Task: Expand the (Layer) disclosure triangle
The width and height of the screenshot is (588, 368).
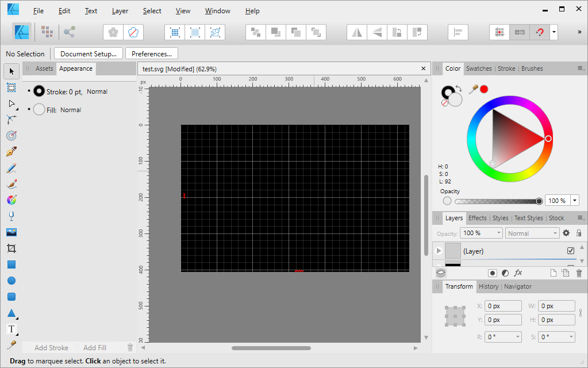Action: pos(439,251)
